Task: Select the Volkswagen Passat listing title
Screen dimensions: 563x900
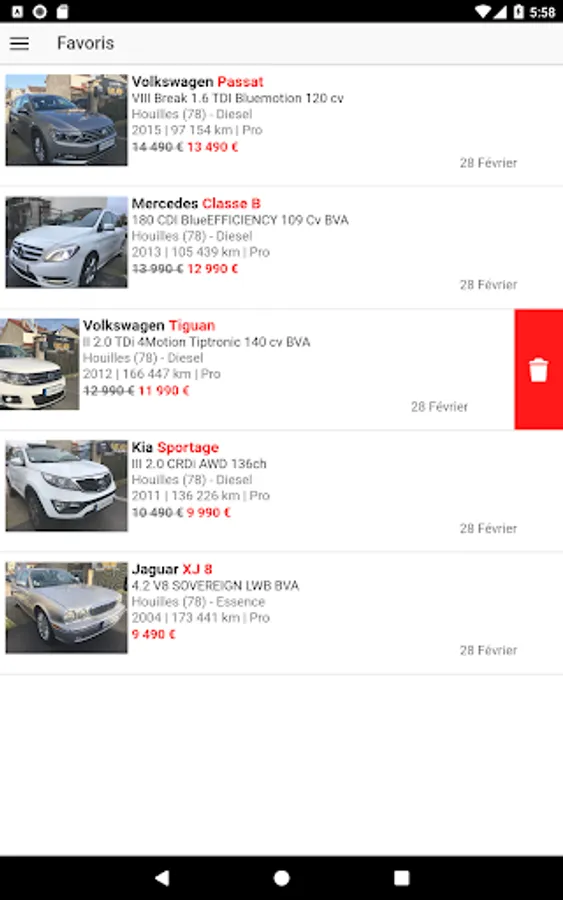Action: click(197, 82)
